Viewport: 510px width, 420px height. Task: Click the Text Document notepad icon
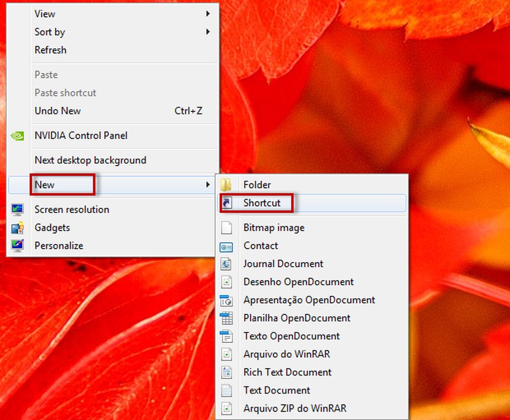tap(226, 390)
